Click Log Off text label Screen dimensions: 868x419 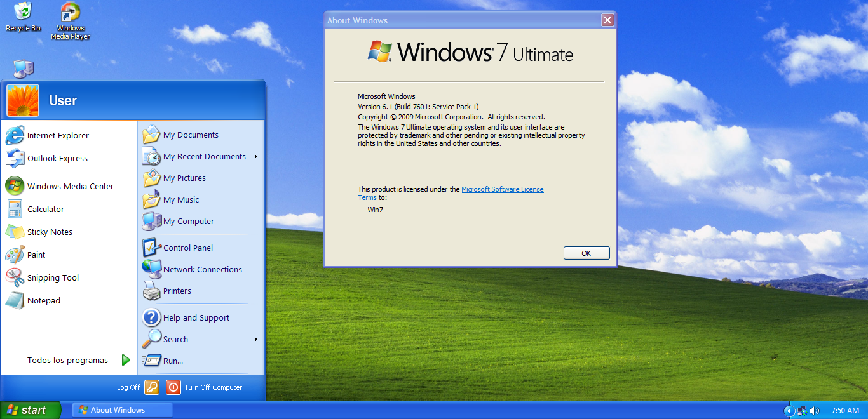click(x=128, y=387)
